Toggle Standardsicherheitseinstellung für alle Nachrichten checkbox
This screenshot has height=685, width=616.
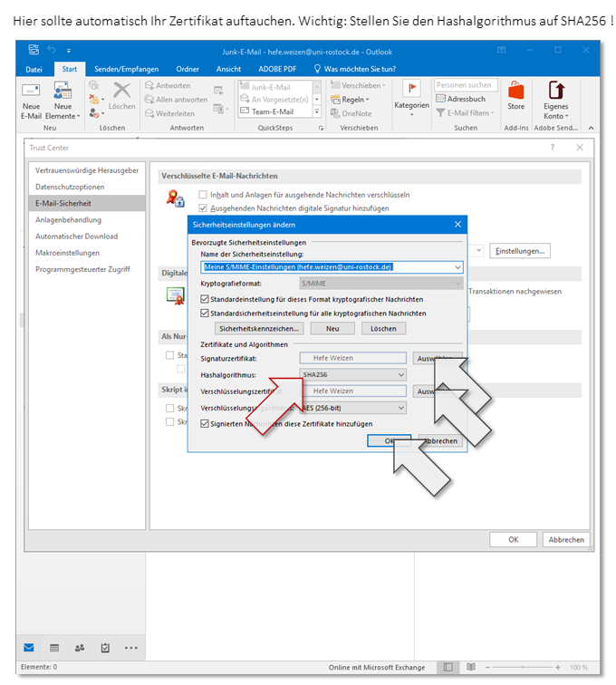click(x=205, y=314)
